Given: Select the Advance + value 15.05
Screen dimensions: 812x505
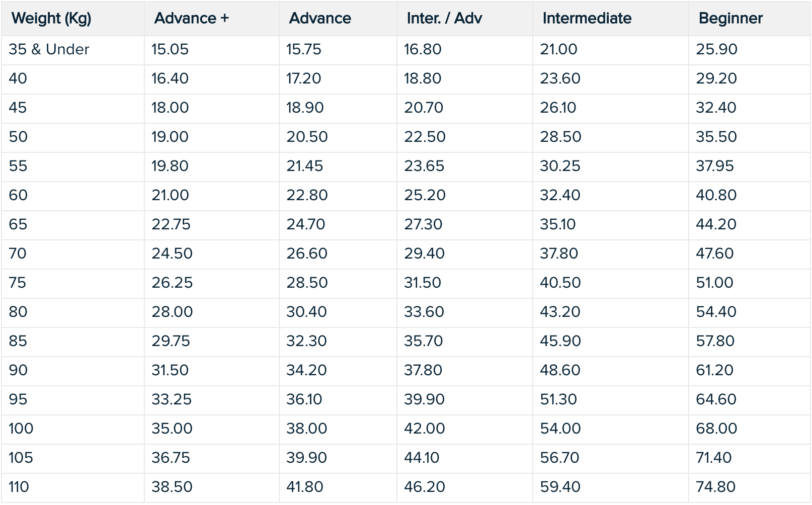Looking at the screenshot, I should pos(170,49).
